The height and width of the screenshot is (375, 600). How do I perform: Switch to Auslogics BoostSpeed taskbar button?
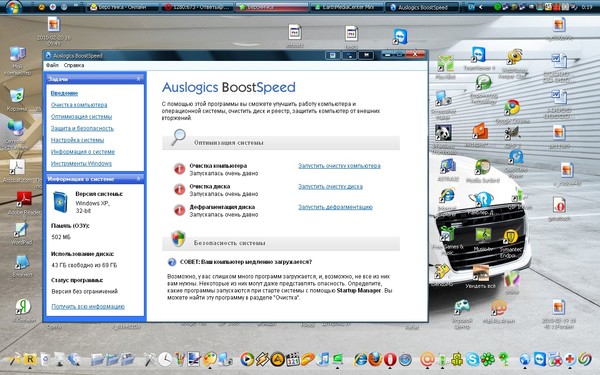point(422,7)
